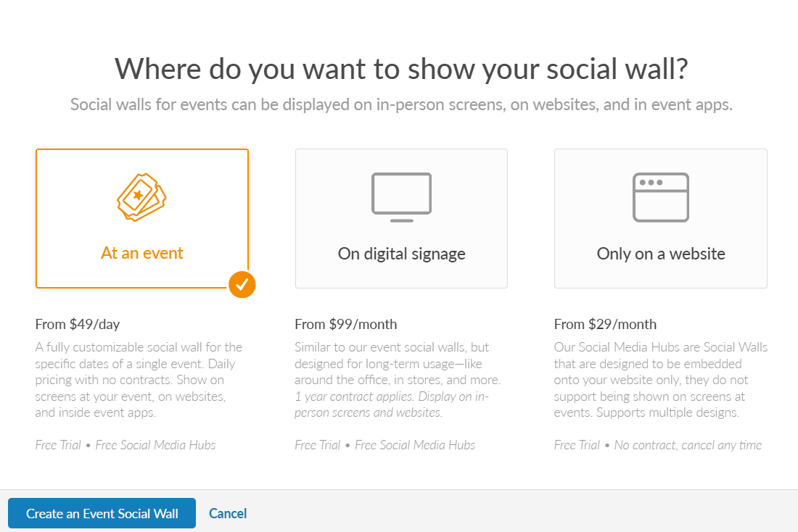The image size is (798, 532).
Task: Click the event social wall description paragraph
Action: tap(139, 379)
